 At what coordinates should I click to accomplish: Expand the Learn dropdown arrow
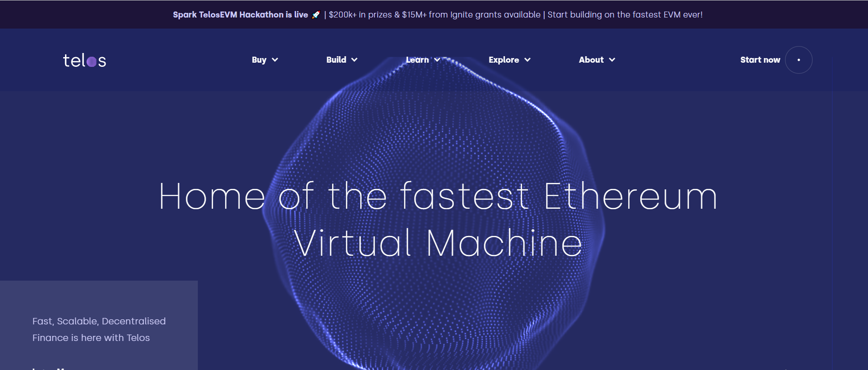[x=437, y=60]
